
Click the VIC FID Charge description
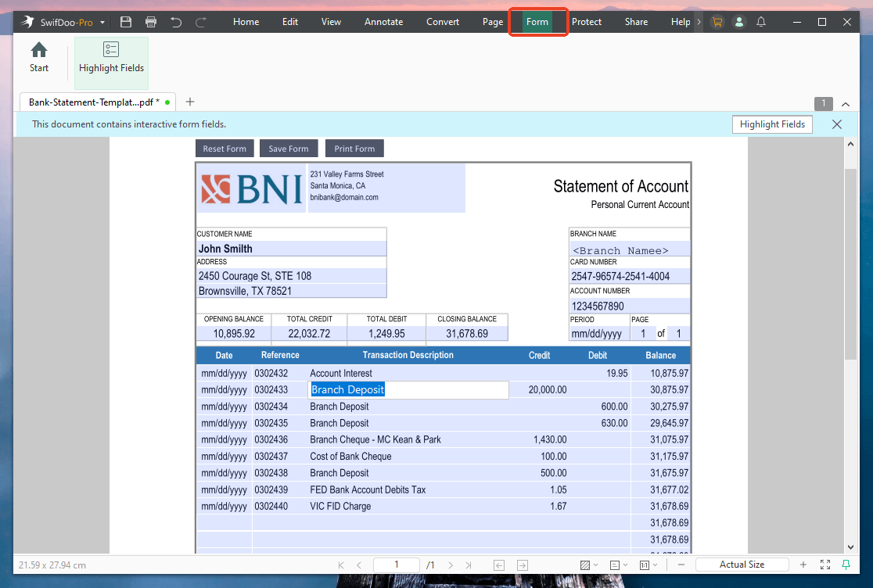pos(340,506)
